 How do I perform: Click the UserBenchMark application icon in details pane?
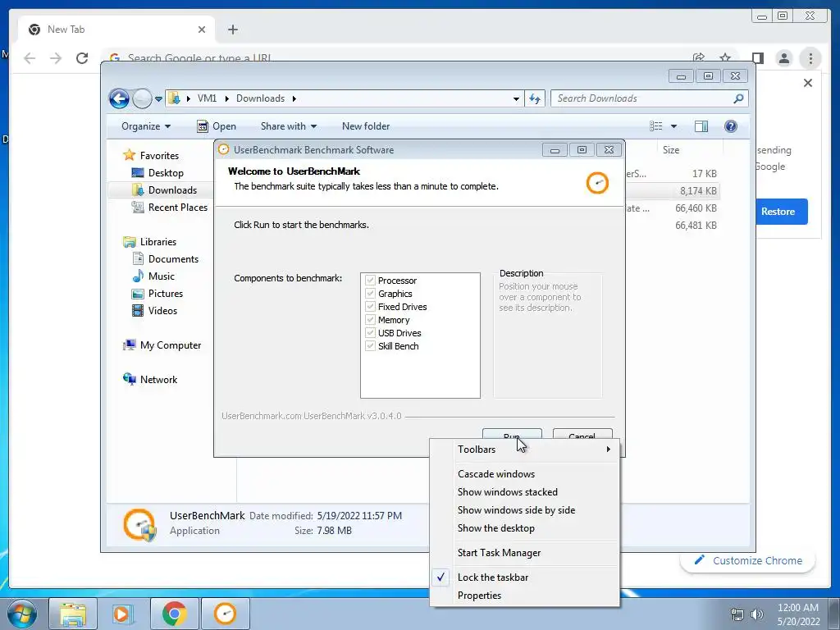tap(139, 524)
